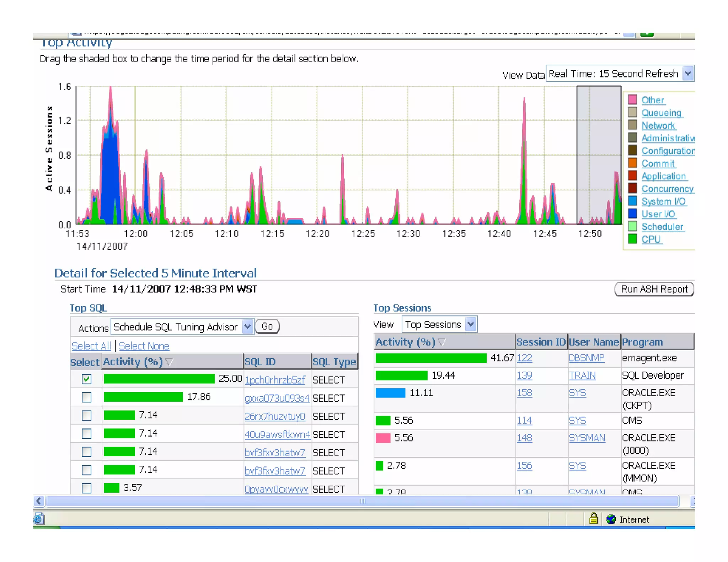This screenshot has width=728, height=562.
Task: Check the checkbox for SQL 26rx7huzvtuy0
Action: click(86, 415)
